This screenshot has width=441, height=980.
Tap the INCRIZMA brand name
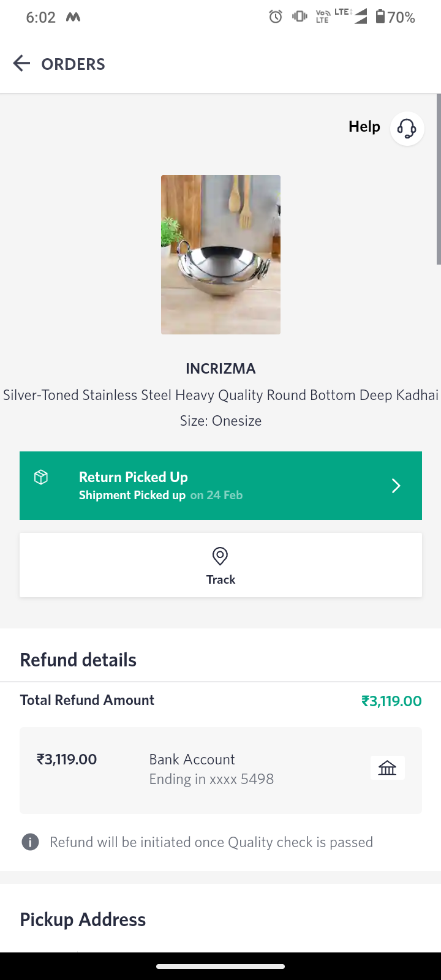pyautogui.click(x=221, y=369)
